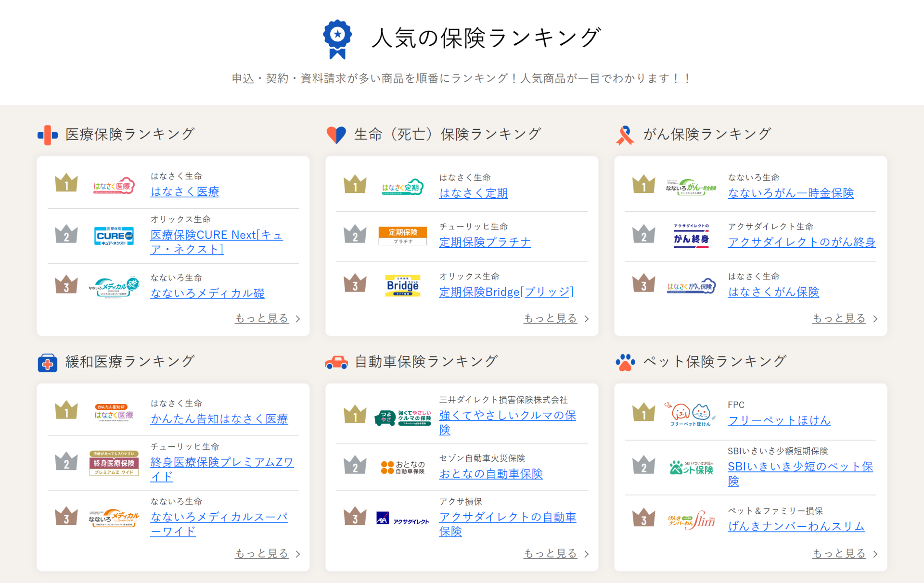The width and height of the screenshot is (924, 583).
Task: Click the おとなの自動車保険 orange dots logo
Action: coord(403,468)
